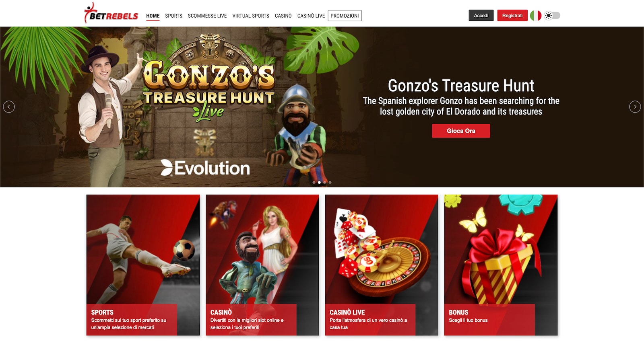Open the Bonus gift box card

click(501, 265)
